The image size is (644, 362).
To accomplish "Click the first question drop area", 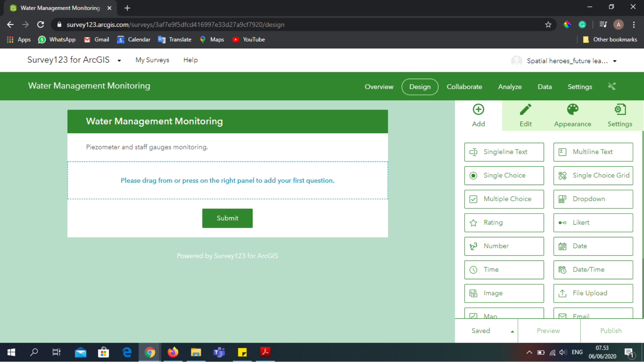I will click(228, 180).
